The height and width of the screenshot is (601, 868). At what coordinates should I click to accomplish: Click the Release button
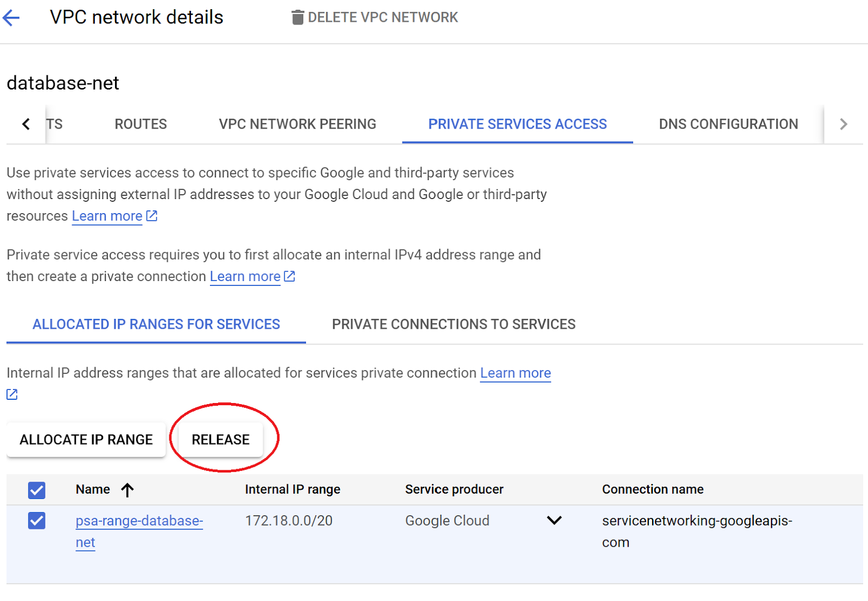(x=221, y=439)
